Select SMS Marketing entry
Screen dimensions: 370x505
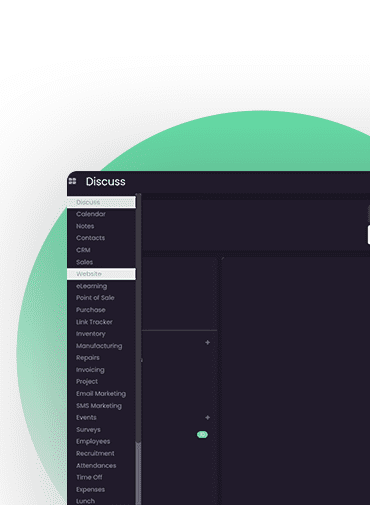99,406
